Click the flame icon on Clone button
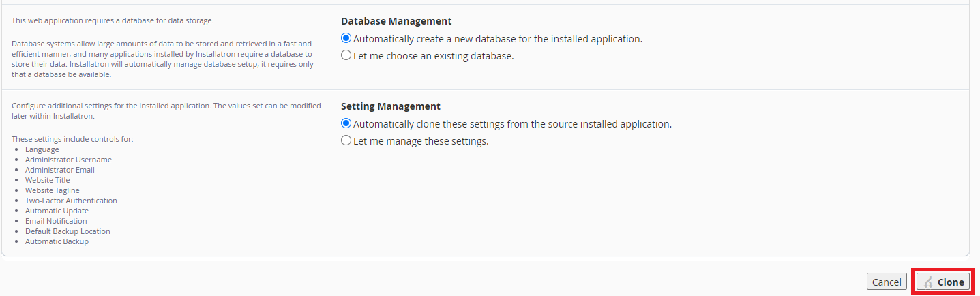The width and height of the screenshot is (980, 296). [928, 282]
